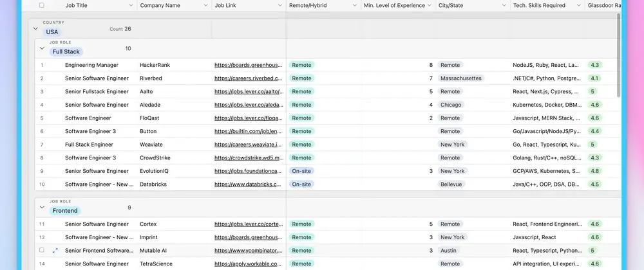
Task: Select the Go, React, Typescript skills cell
Action: tap(548, 145)
